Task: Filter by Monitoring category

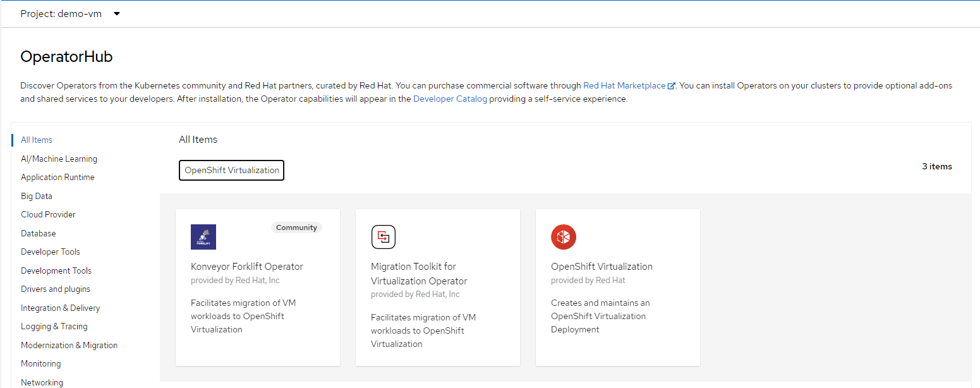Action: coord(41,364)
